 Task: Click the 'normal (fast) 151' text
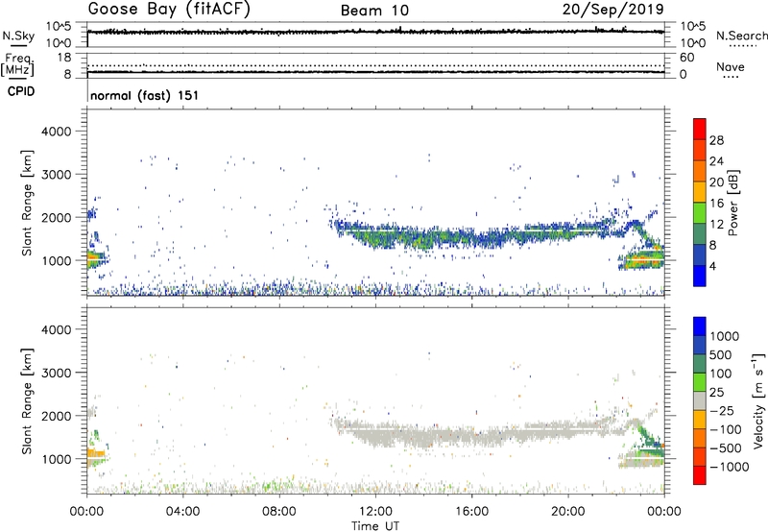click(145, 95)
